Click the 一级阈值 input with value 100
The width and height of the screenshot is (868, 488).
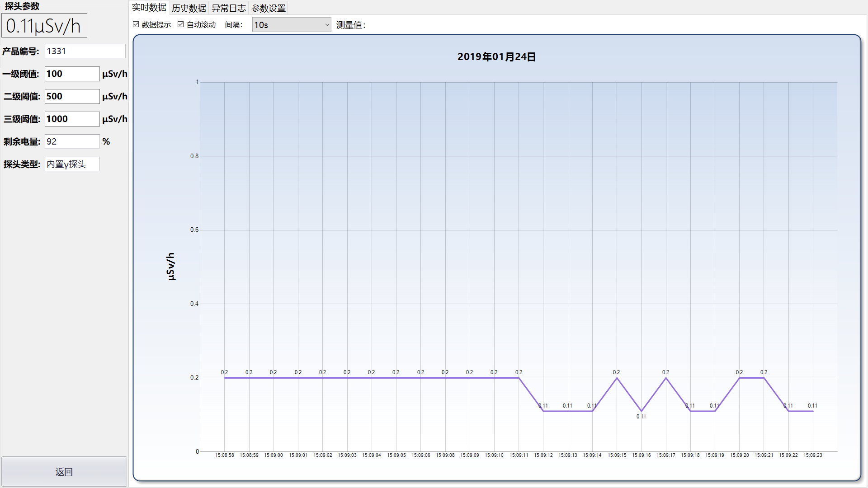(x=72, y=74)
